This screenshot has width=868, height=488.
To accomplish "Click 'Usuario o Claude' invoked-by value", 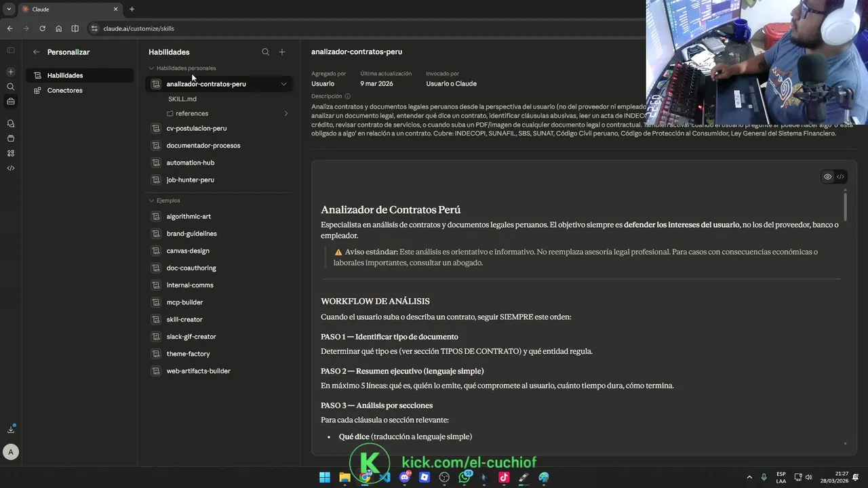I will pyautogui.click(x=451, y=84).
